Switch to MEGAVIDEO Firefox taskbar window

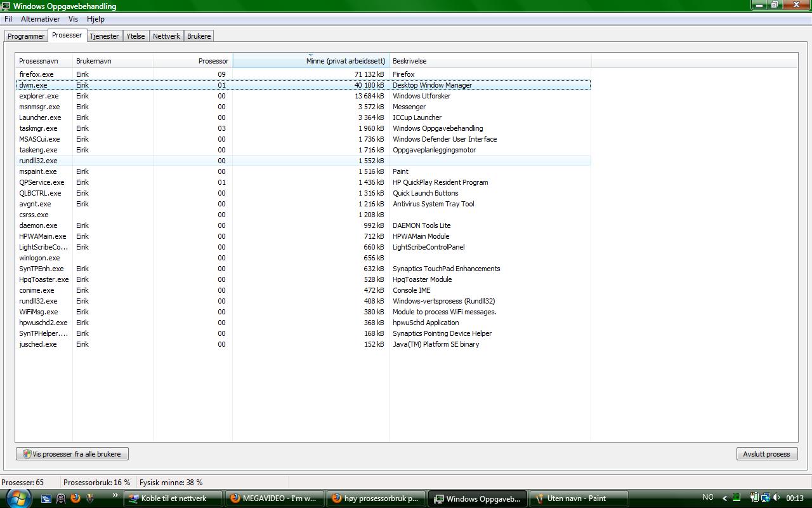tap(275, 498)
